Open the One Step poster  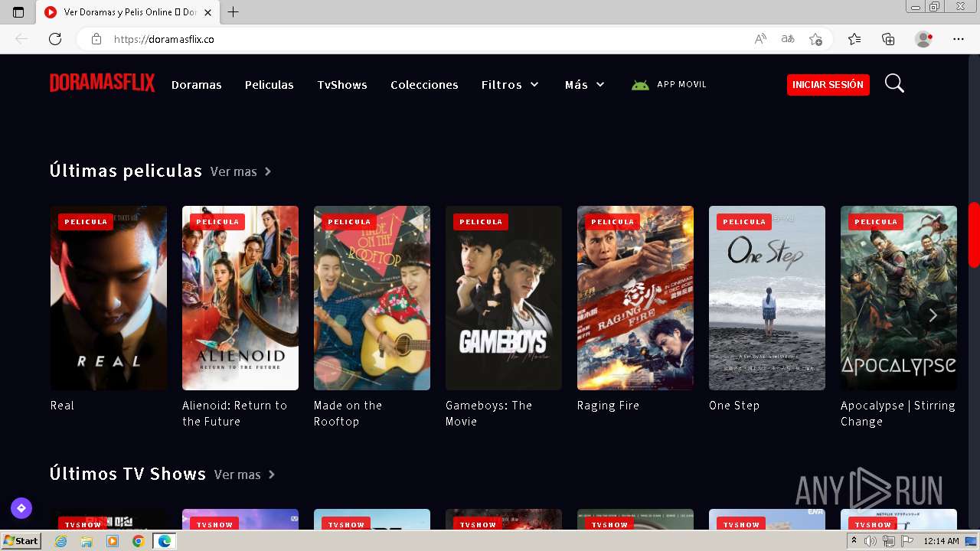pyautogui.click(x=767, y=298)
